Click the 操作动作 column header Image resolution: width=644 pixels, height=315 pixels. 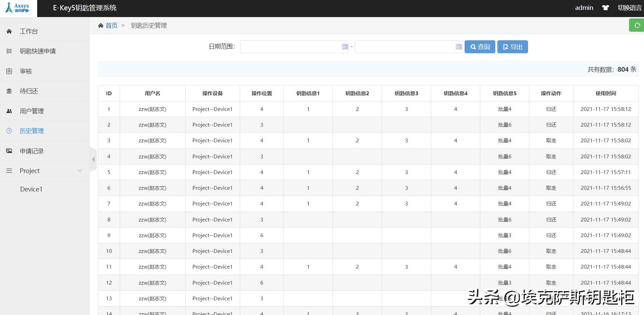(551, 94)
